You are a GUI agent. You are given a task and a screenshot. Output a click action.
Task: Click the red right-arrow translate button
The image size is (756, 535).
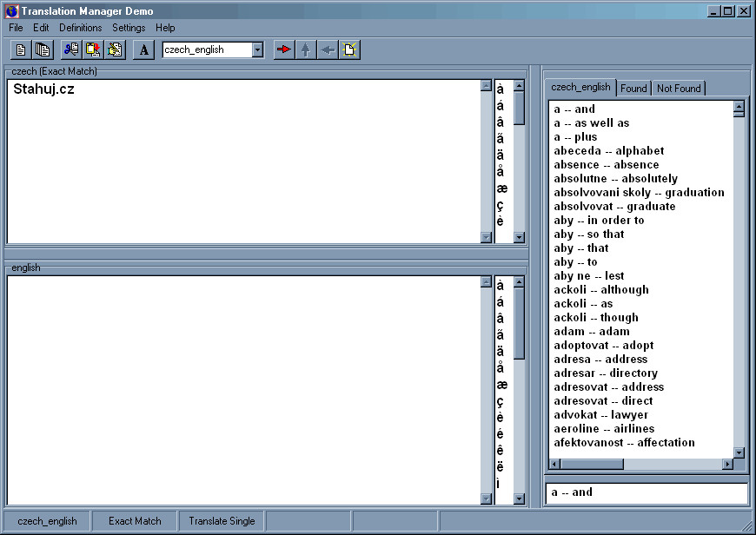284,50
